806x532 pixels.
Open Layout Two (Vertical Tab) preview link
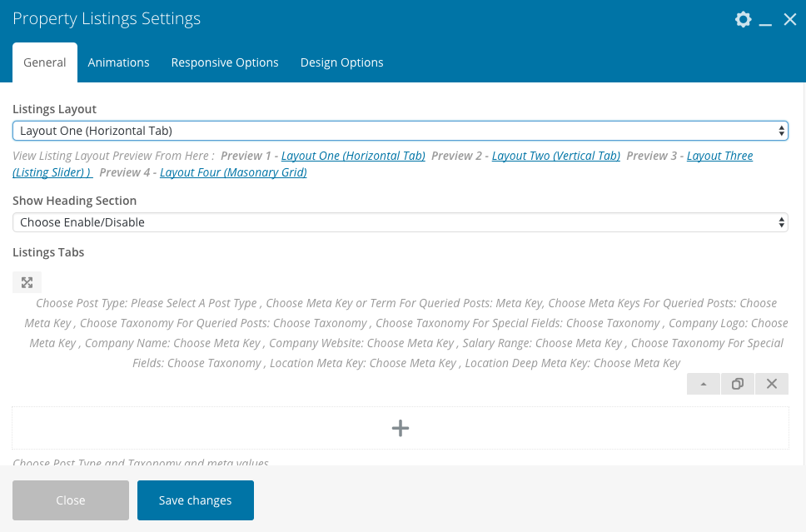point(555,156)
